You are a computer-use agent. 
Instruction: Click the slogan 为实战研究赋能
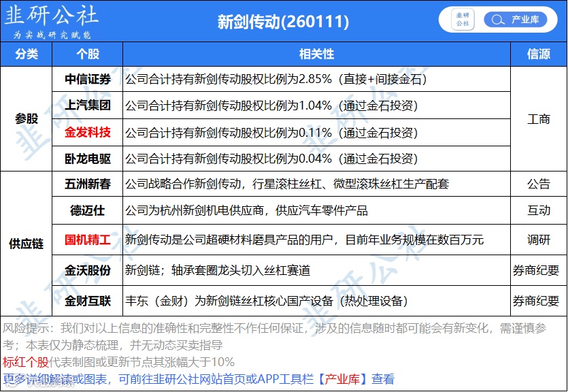52,35
